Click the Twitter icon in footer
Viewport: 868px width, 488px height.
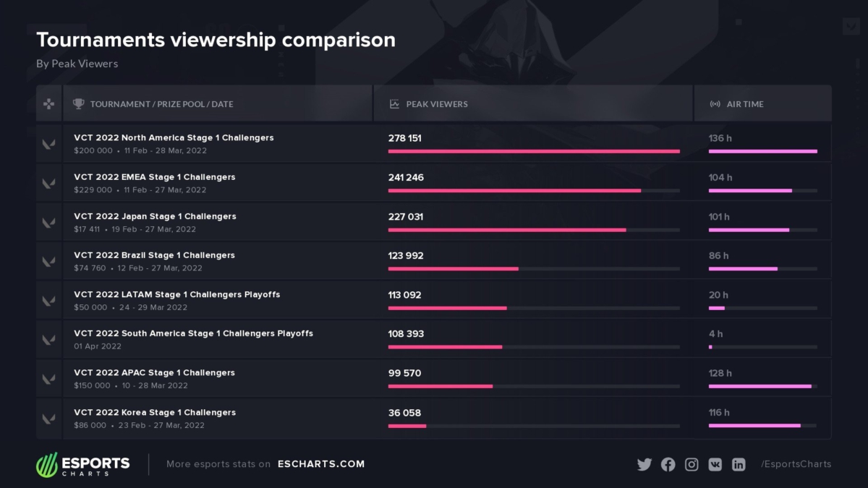click(x=644, y=464)
